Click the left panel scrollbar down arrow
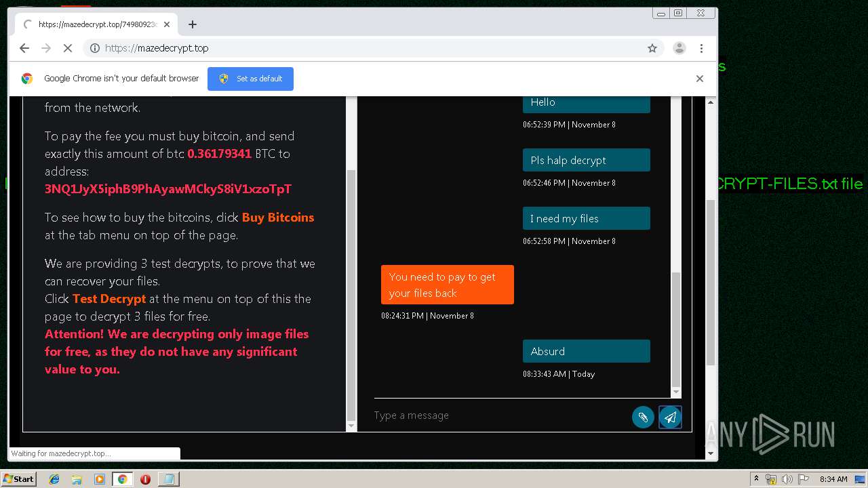Image resolution: width=868 pixels, height=488 pixels. click(x=351, y=426)
